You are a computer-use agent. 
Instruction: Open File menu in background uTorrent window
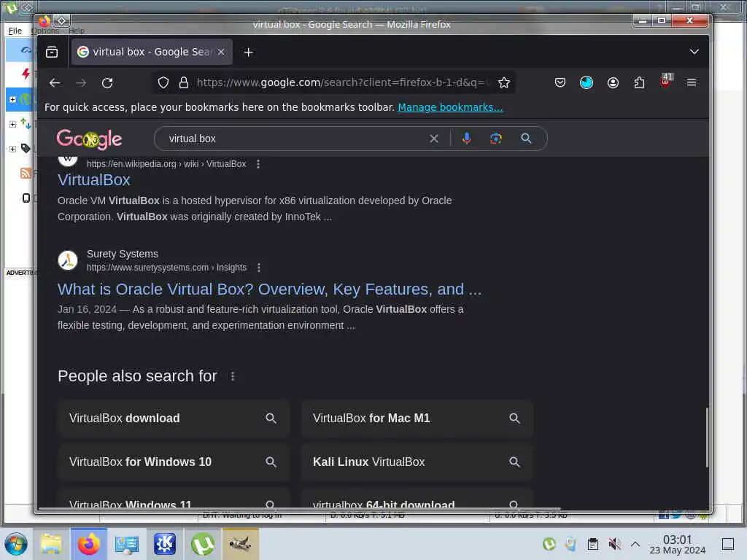15,31
